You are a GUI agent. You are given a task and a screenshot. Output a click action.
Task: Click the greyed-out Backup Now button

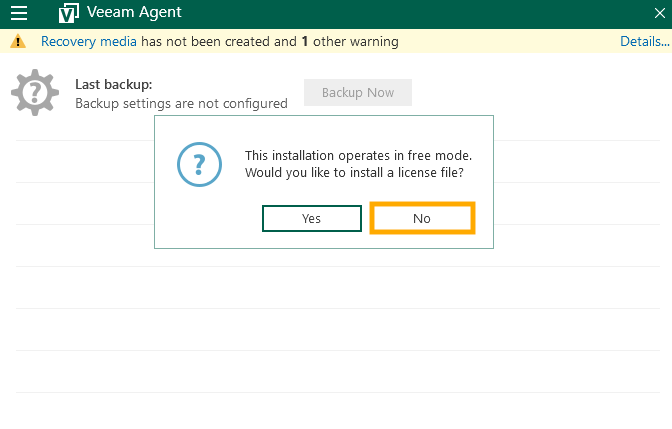point(357,92)
